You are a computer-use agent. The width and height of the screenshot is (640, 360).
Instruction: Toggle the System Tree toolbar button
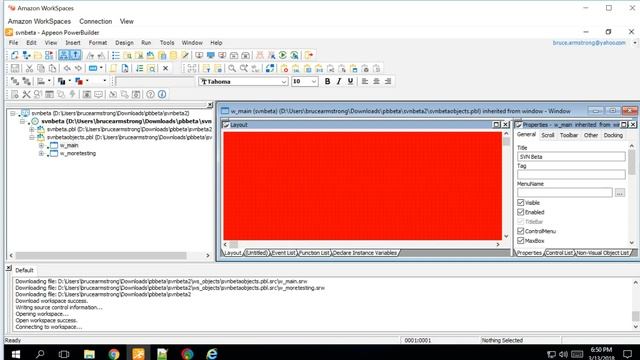[64, 55]
